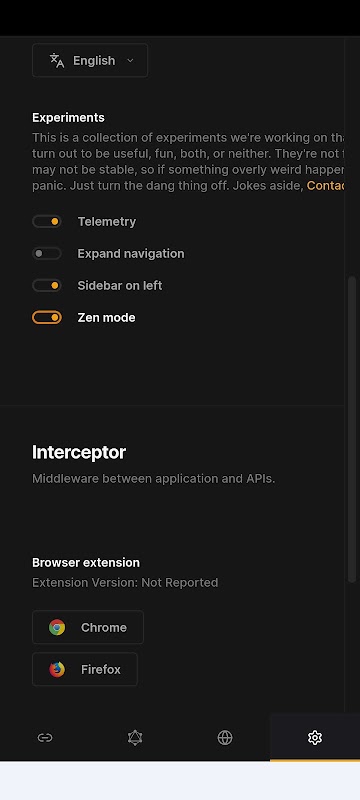The width and height of the screenshot is (360, 800).
Task: Enable the Expand navigation toggle
Action: pyautogui.click(x=47, y=254)
